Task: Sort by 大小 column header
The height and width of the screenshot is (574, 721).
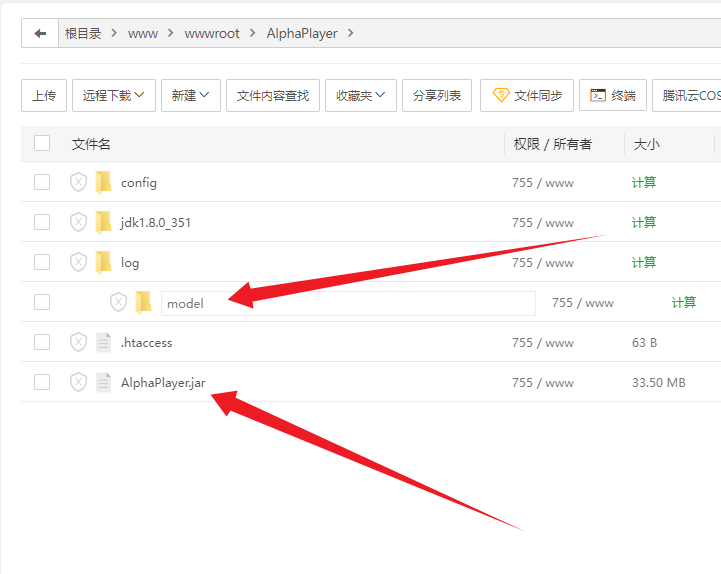Action: click(x=647, y=144)
